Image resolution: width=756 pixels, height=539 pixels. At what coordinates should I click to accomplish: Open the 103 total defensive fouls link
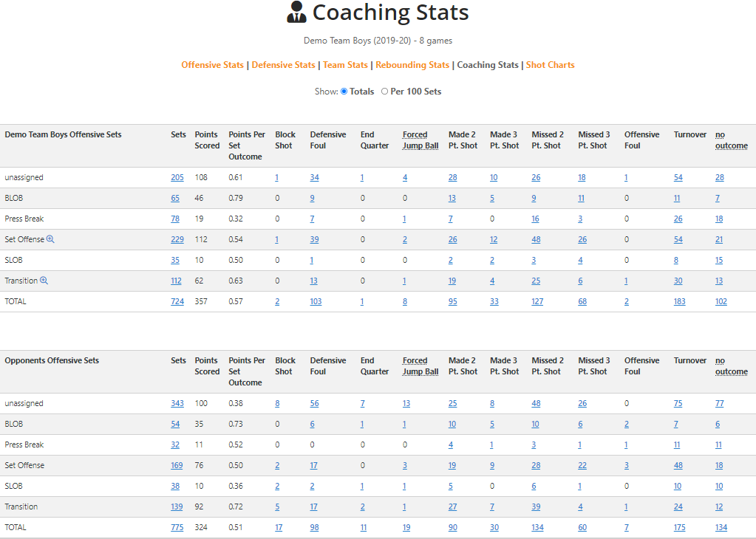coord(316,301)
